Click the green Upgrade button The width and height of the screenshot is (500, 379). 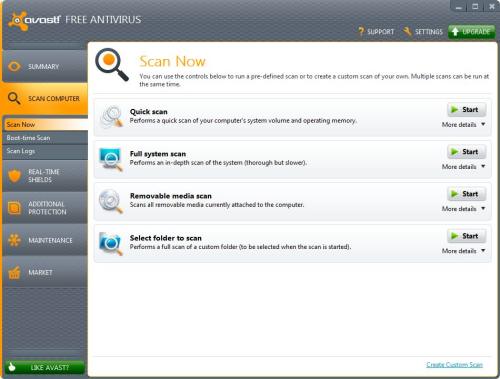click(x=471, y=32)
